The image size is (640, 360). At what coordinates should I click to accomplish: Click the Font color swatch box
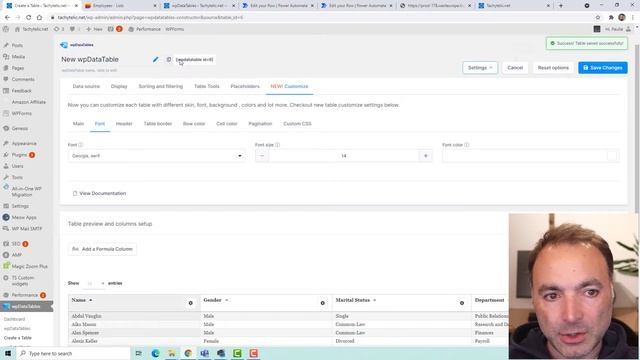(612, 156)
